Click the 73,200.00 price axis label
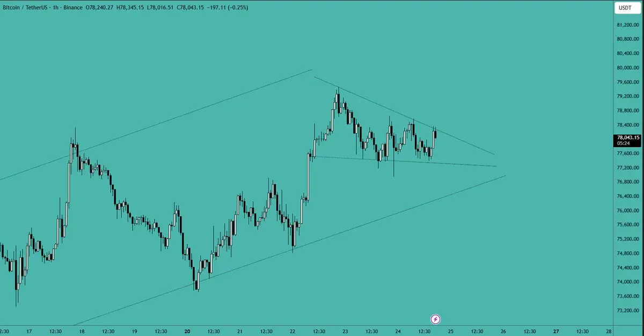Viewport: 644px width, 336px height. 627,311
